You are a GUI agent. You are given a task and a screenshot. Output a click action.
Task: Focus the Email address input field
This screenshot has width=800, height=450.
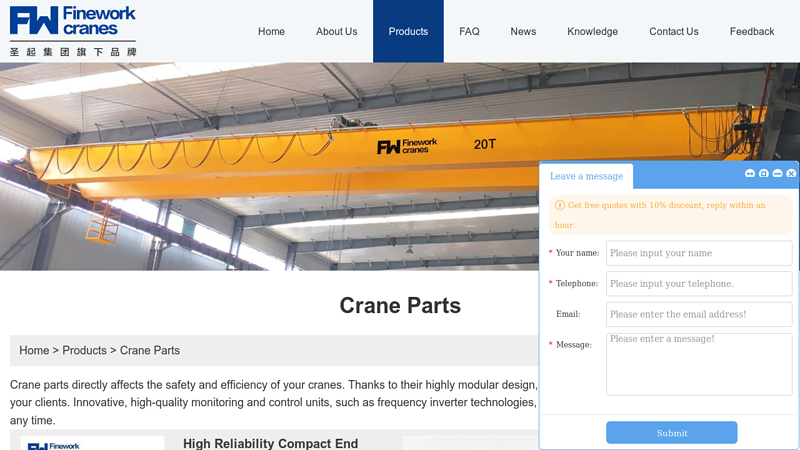699,314
